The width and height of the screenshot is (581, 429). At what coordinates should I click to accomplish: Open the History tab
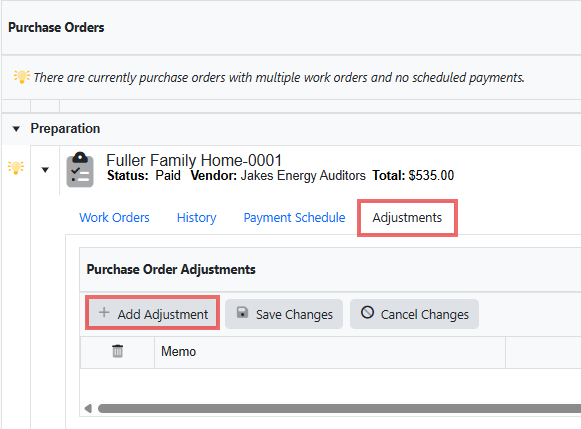coord(196,217)
